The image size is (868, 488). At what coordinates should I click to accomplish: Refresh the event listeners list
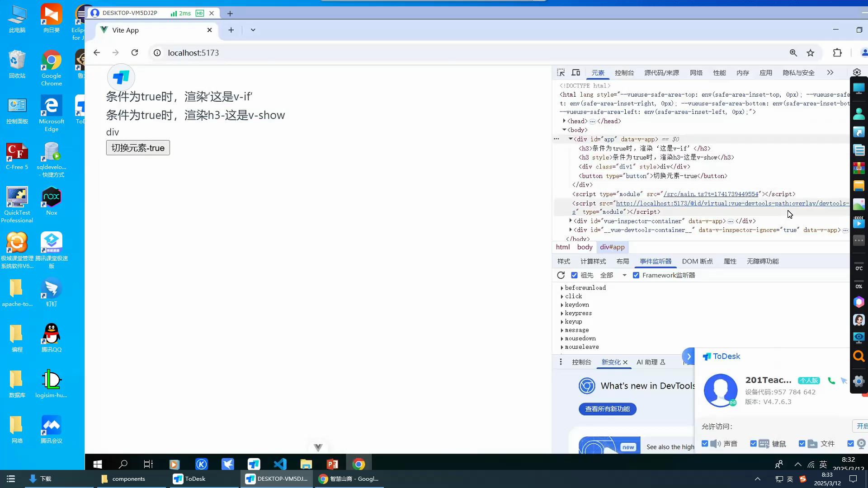pos(561,275)
